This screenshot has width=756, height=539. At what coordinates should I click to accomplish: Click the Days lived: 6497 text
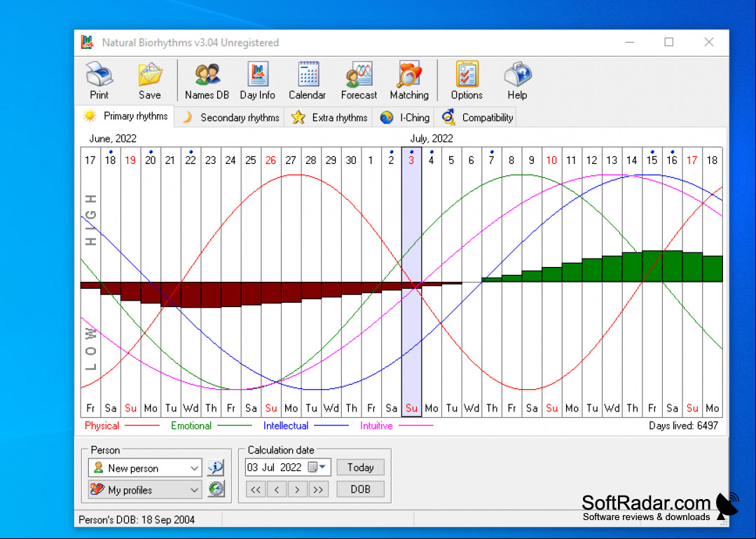(683, 425)
